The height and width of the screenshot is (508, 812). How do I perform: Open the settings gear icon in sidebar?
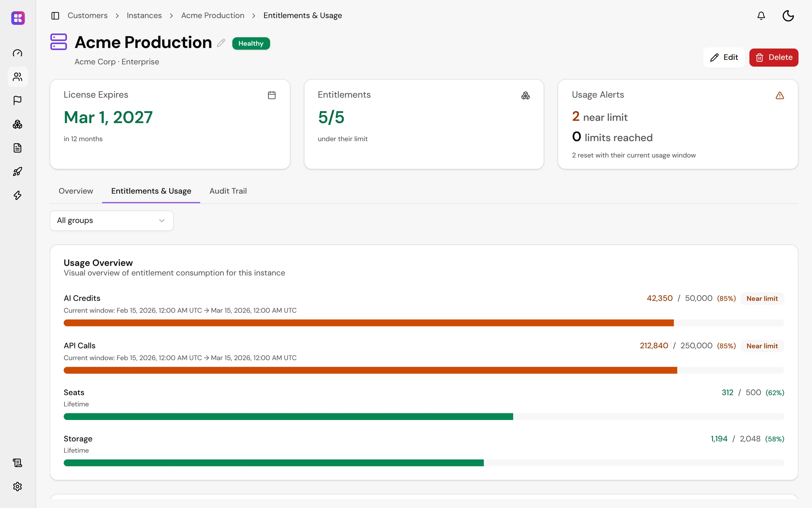17,486
